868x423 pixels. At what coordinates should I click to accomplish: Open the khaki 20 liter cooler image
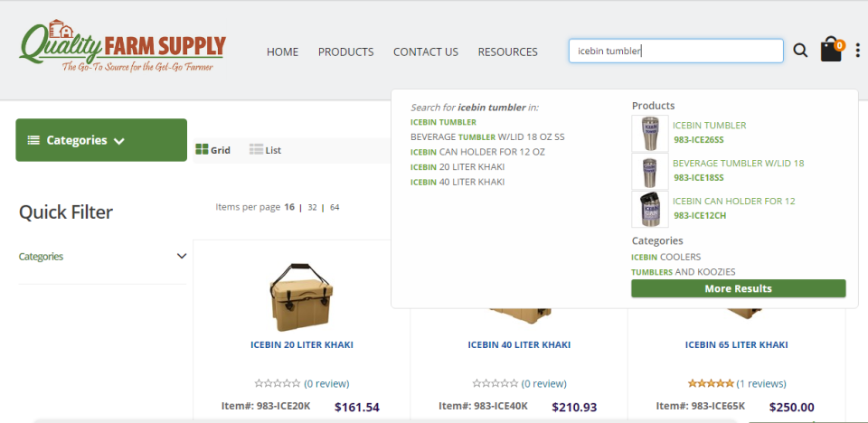tap(301, 296)
